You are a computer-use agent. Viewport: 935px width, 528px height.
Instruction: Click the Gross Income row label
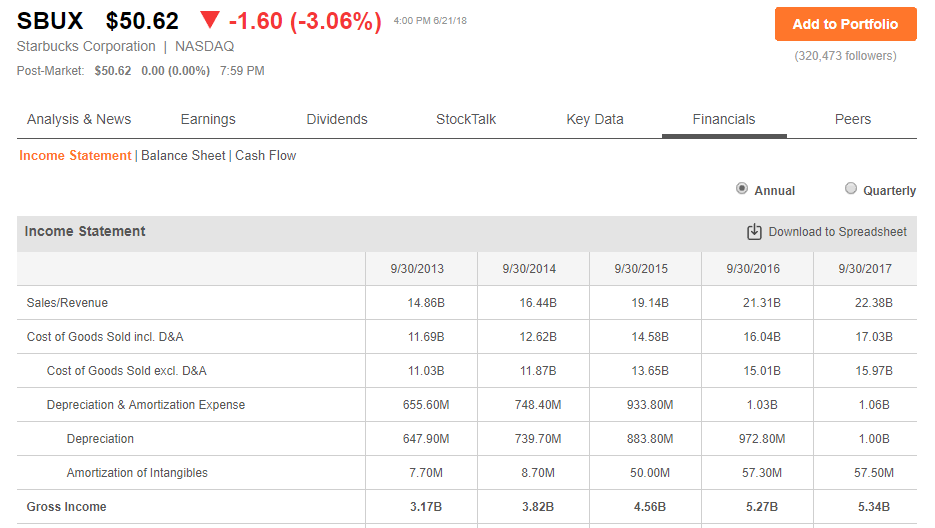tap(67, 507)
